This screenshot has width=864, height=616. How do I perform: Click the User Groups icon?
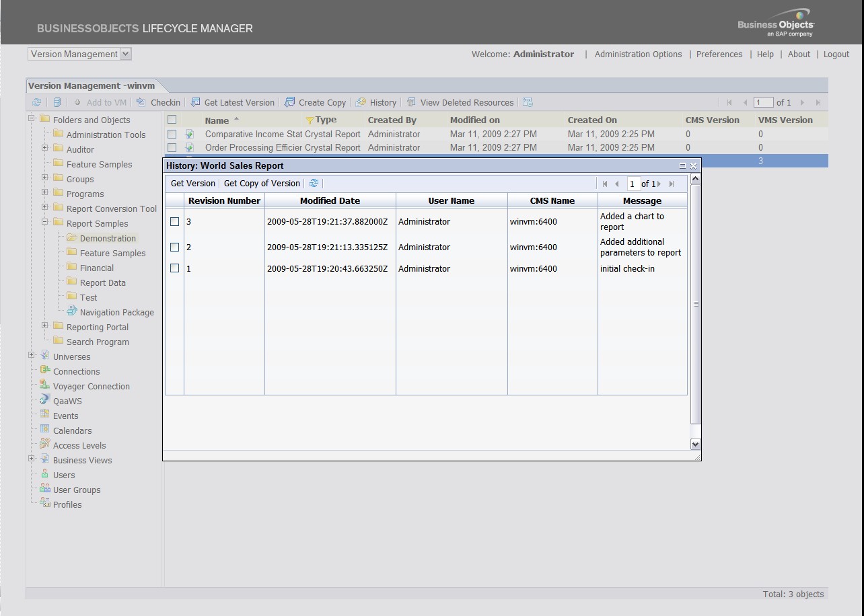tap(45, 489)
